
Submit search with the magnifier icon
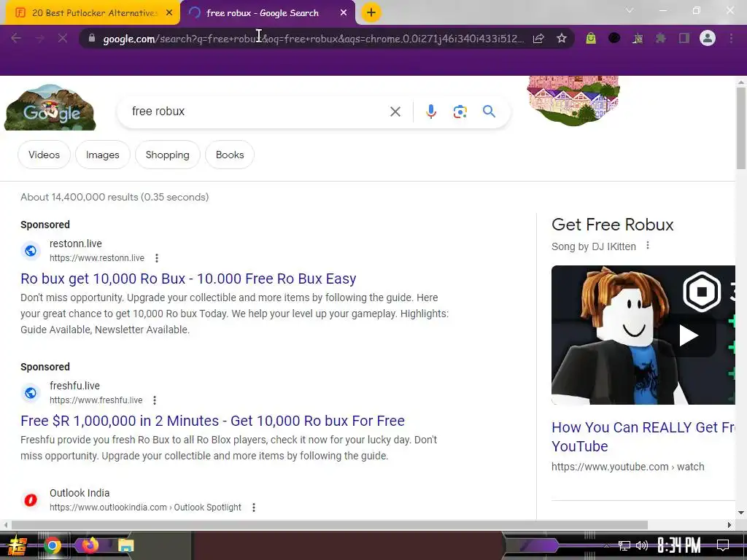(489, 112)
